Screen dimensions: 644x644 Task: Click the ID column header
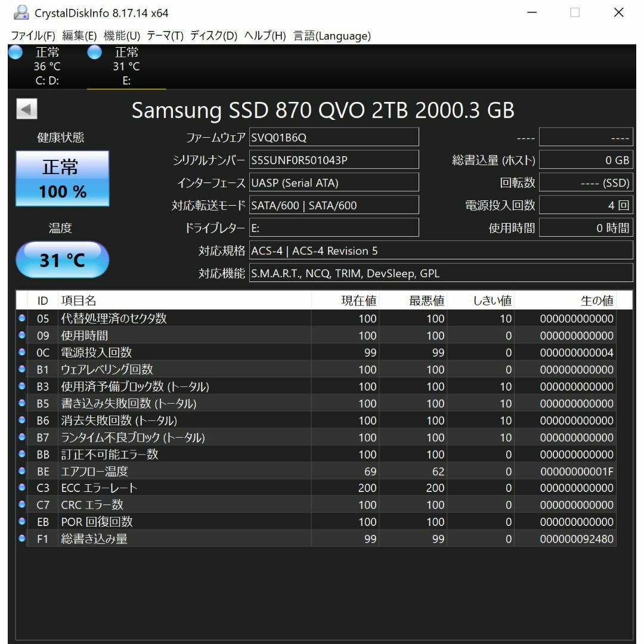coord(43,300)
